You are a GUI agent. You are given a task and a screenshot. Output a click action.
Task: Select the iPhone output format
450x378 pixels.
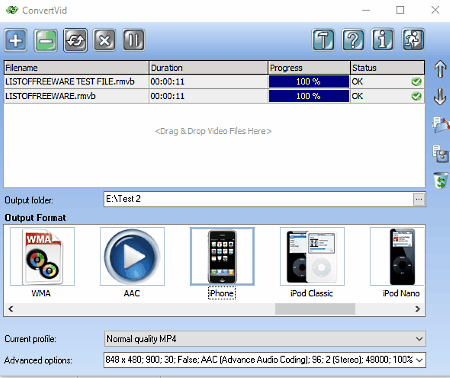click(x=222, y=263)
